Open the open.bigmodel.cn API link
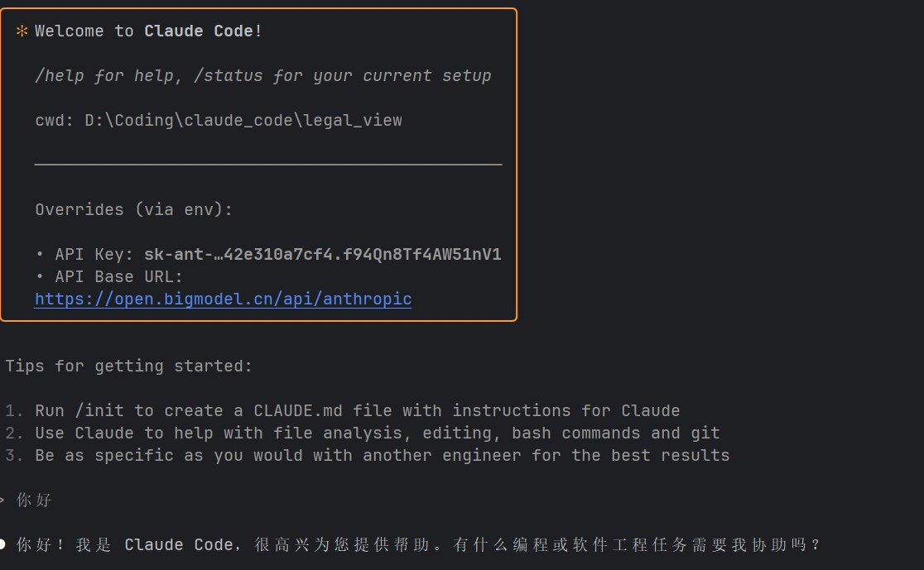This screenshot has height=570, width=924. click(223, 299)
